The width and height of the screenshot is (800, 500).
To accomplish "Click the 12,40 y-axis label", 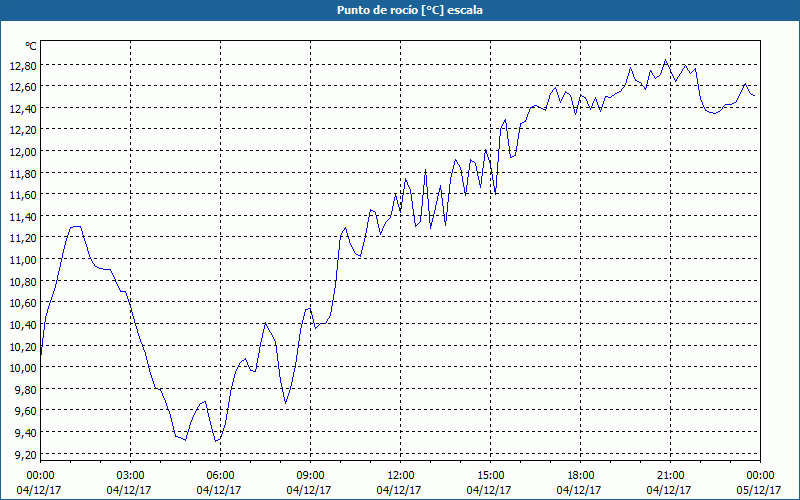I will (23, 109).
